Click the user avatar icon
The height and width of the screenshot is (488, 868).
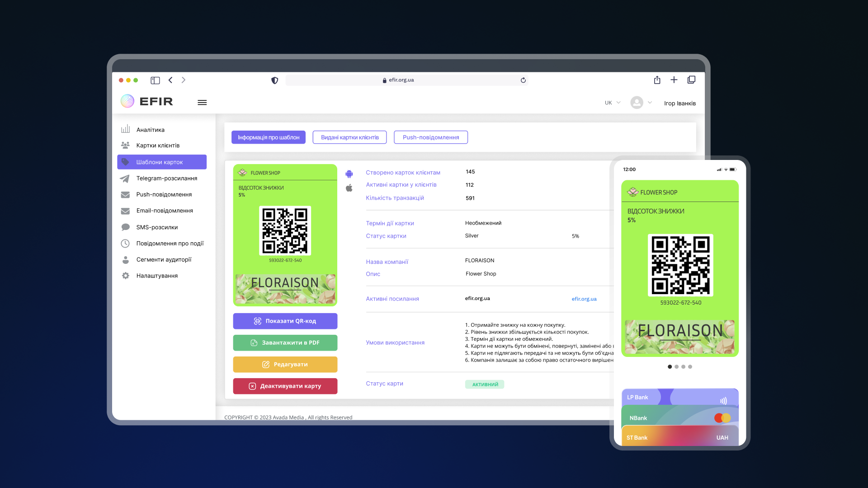pyautogui.click(x=637, y=103)
